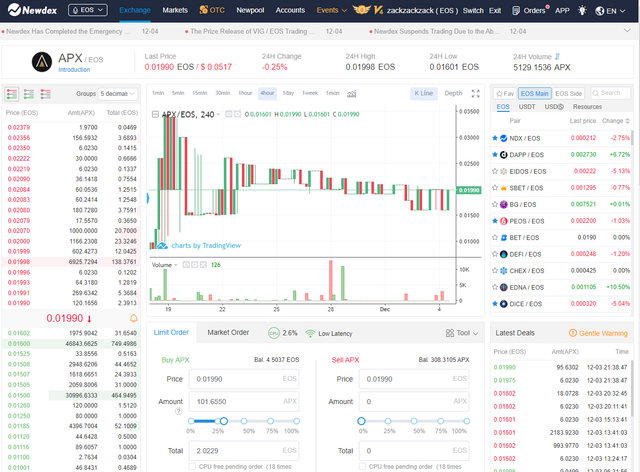
Task: Select the PEOS / EOS pair
Action: [x=562, y=221]
